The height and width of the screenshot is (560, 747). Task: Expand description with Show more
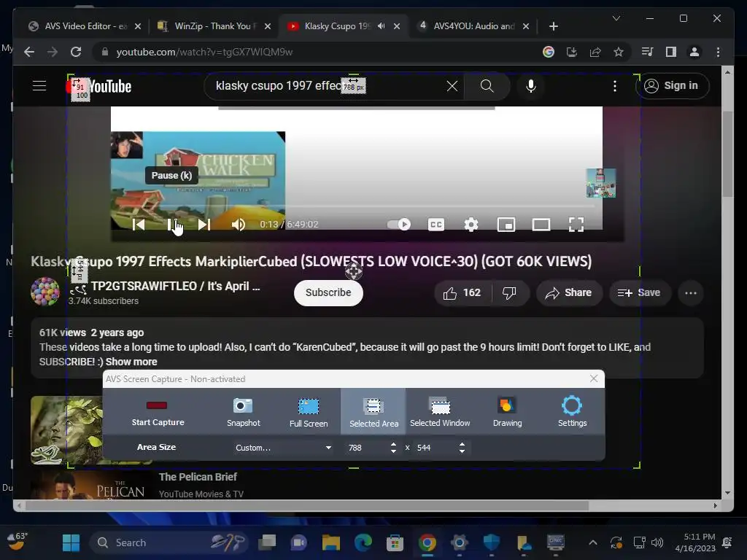tap(131, 362)
